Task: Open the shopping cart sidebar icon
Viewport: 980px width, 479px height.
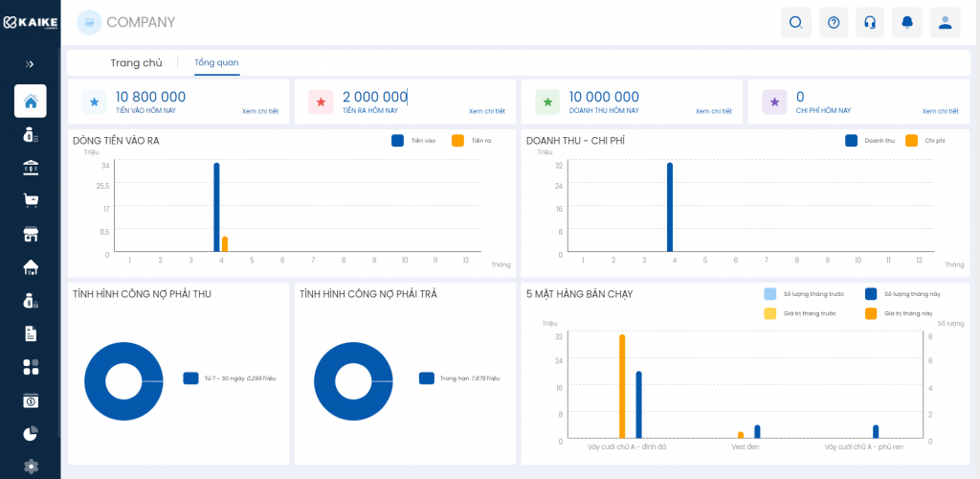Action: 30,201
